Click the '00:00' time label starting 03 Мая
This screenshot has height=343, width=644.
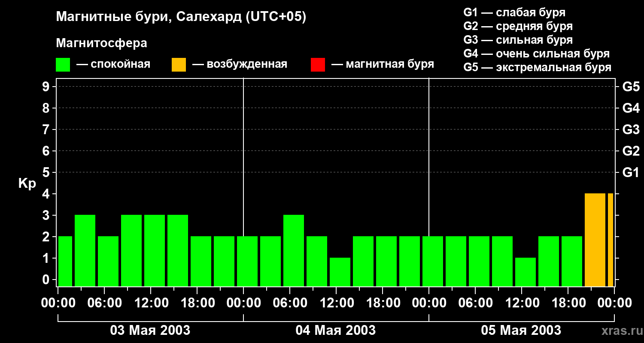point(59,303)
